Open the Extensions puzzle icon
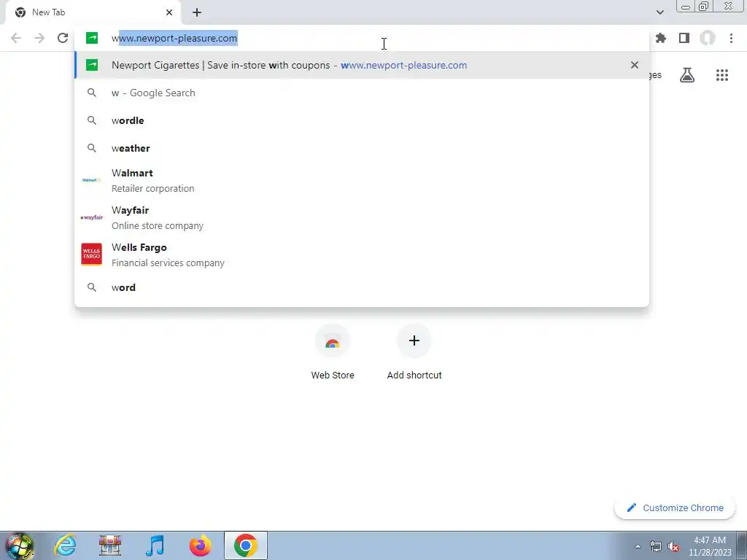The image size is (747, 560). [661, 38]
